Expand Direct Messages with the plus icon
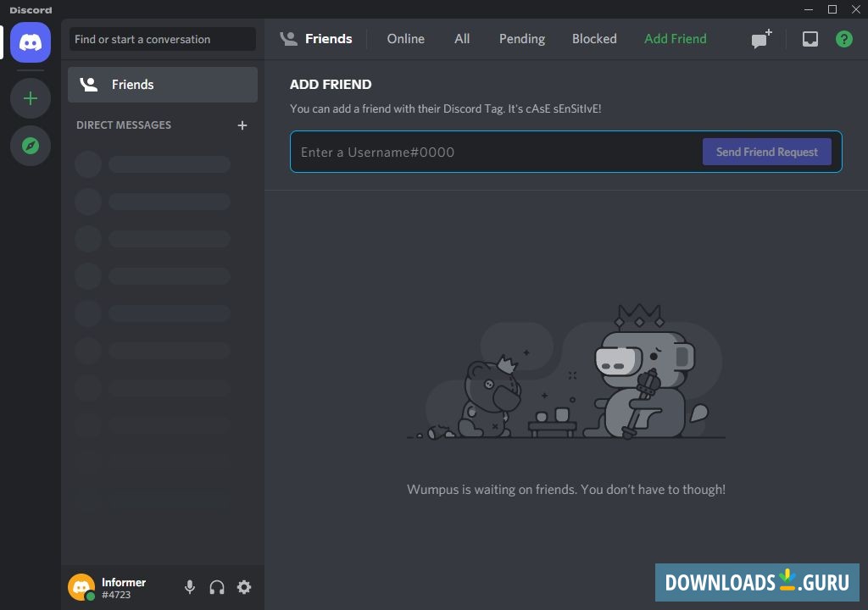The height and width of the screenshot is (610, 868). click(x=242, y=125)
